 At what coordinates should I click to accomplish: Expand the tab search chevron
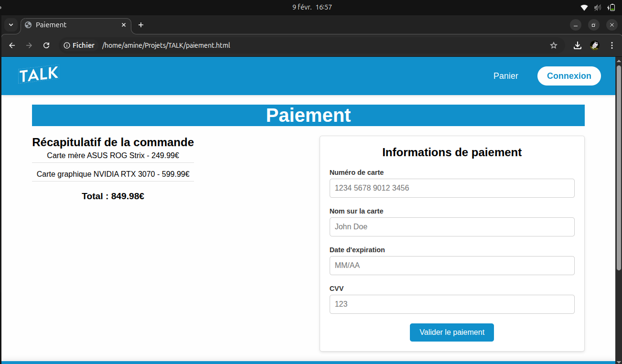tap(10, 25)
